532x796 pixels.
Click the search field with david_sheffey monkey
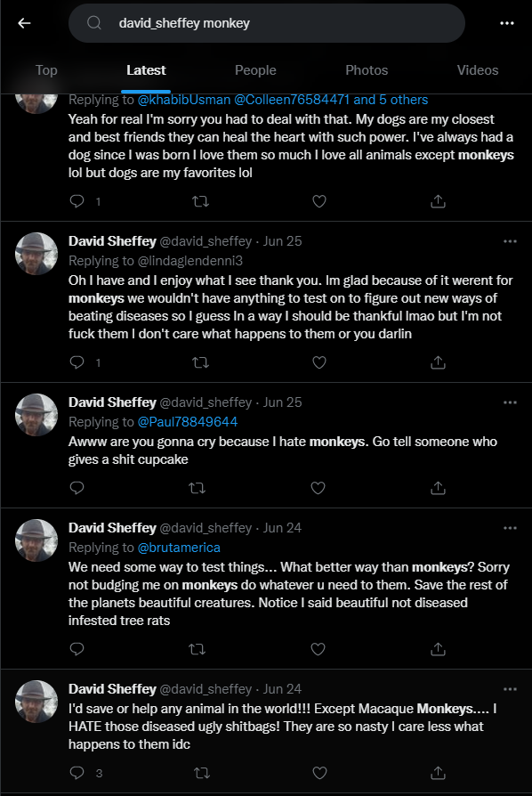267,23
